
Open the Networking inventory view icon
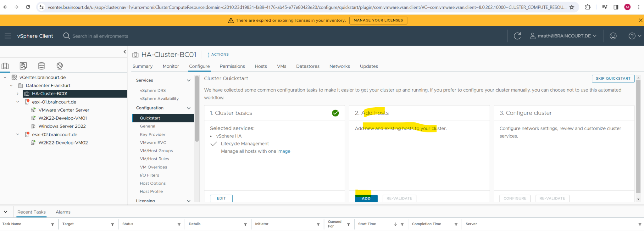(x=60, y=66)
